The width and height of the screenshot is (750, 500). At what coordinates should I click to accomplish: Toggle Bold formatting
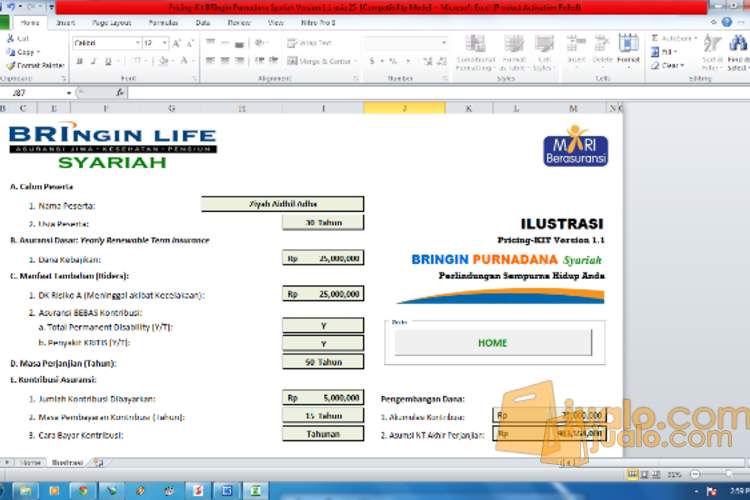click(x=80, y=61)
